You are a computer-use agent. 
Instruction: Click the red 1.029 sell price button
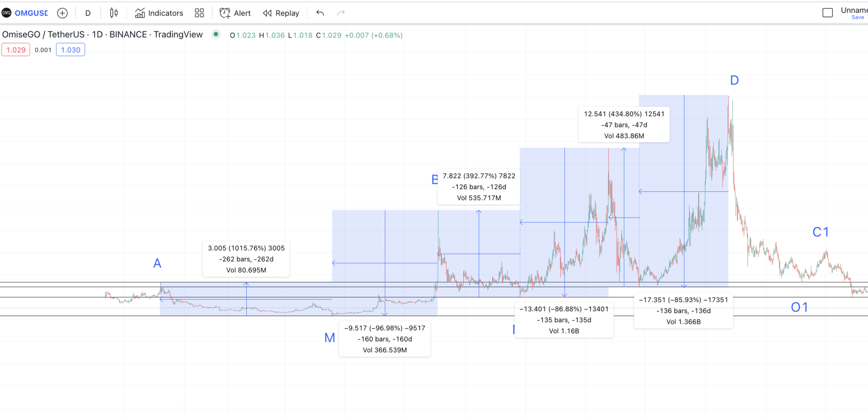16,50
